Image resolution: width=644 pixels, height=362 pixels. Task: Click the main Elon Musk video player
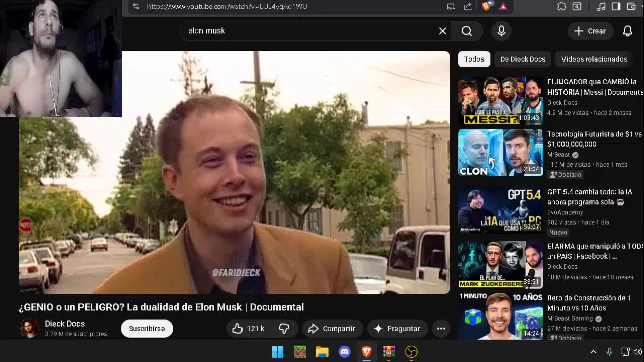(234, 172)
